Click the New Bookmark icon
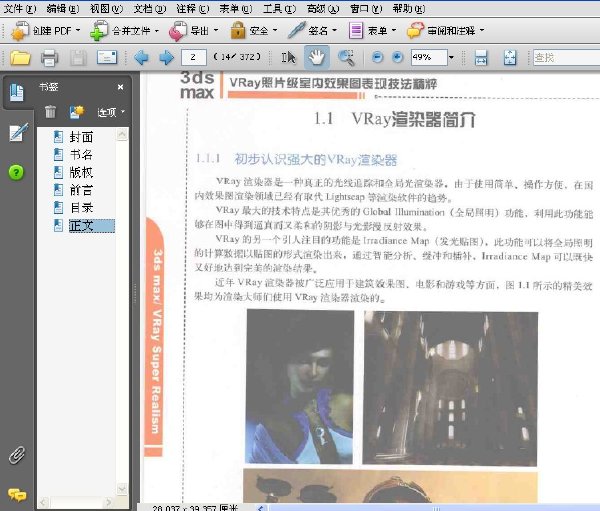 (x=77, y=112)
